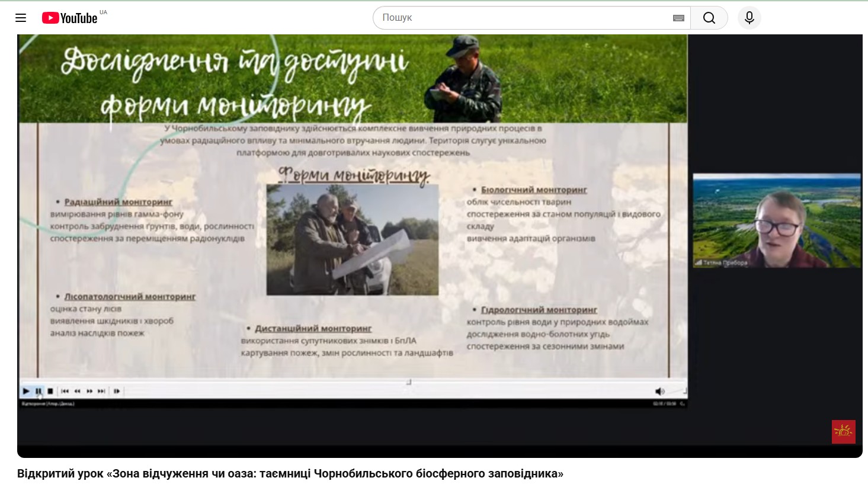
Task: Mute the speaker icon in the embedded player
Action: tap(659, 391)
